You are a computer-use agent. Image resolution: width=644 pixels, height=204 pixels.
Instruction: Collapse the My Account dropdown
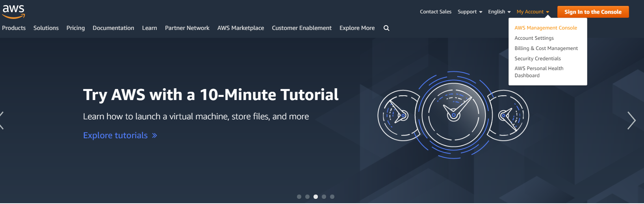pos(533,12)
